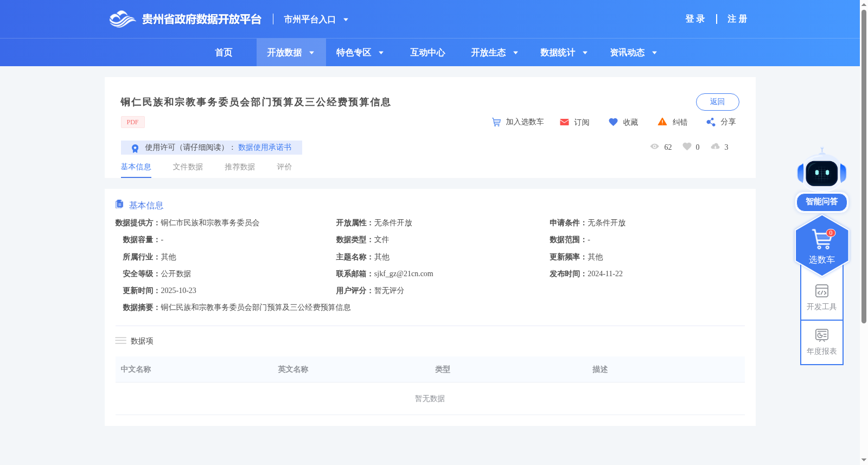Go to 首页 in navigation bar
This screenshot has width=868, height=465.
tap(224, 53)
